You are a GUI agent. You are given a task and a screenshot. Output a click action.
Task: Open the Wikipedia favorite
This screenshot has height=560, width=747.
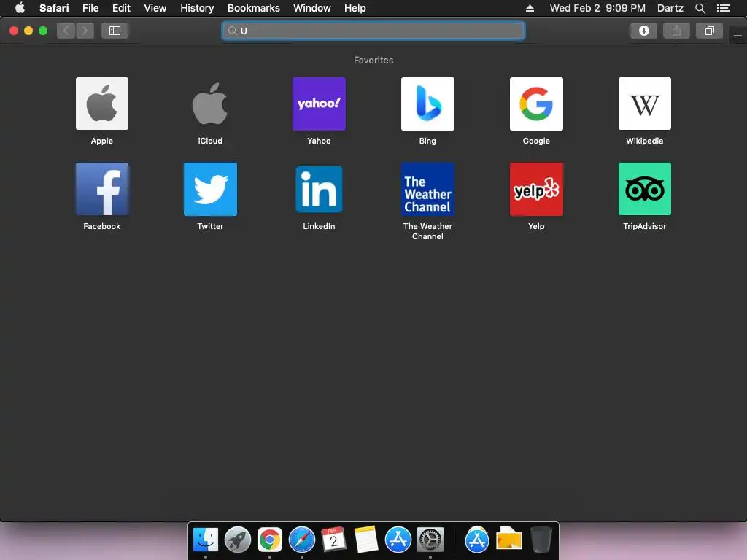645,104
